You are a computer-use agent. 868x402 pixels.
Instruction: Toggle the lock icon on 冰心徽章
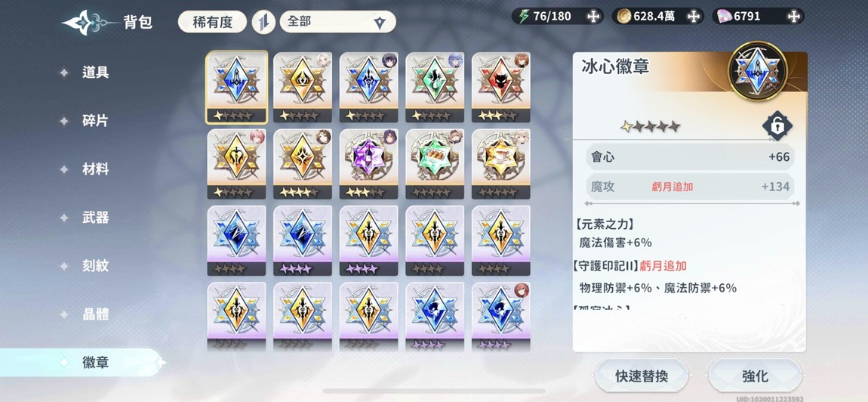[x=777, y=126]
